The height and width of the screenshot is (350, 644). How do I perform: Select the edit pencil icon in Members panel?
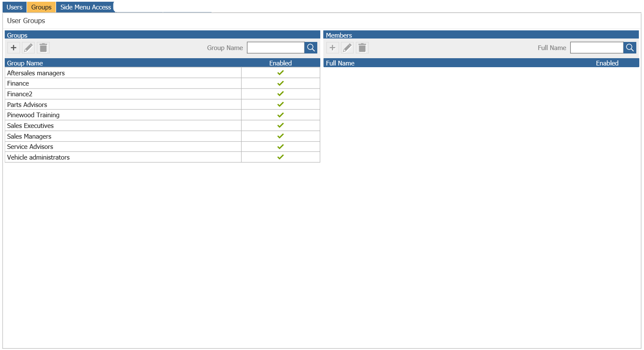click(x=347, y=47)
